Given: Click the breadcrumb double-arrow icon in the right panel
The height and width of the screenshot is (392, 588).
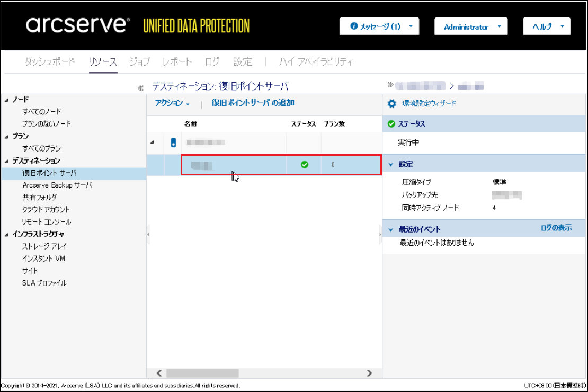Looking at the screenshot, I should (x=391, y=85).
